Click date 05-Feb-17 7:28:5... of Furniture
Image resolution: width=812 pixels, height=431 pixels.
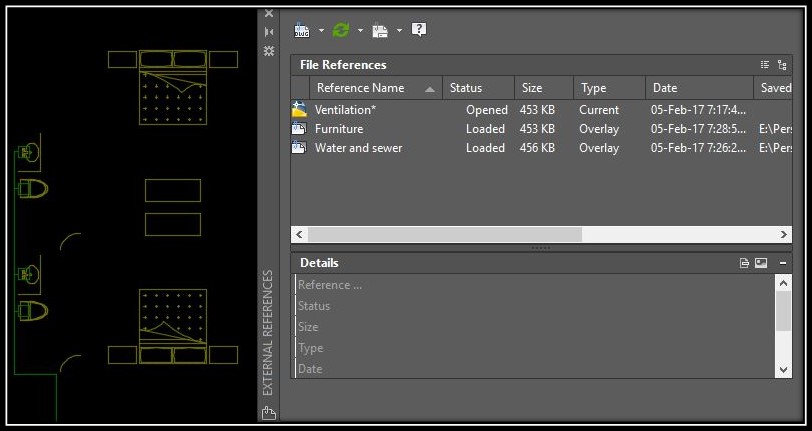698,128
